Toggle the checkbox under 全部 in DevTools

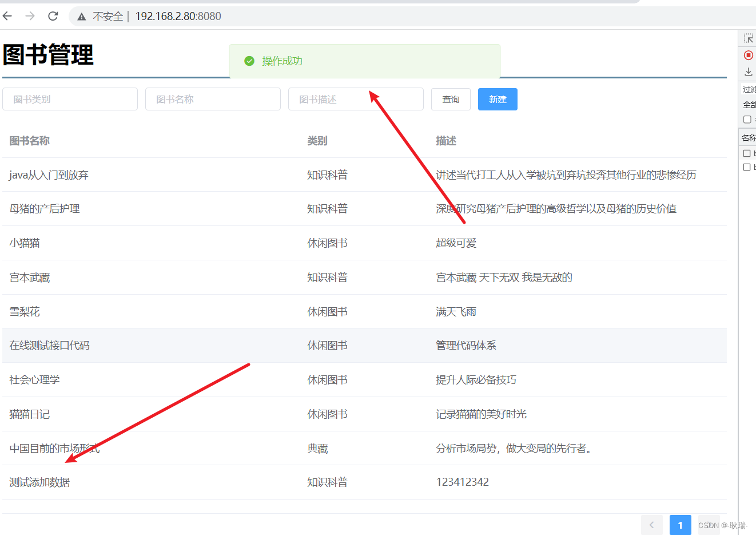tap(747, 120)
